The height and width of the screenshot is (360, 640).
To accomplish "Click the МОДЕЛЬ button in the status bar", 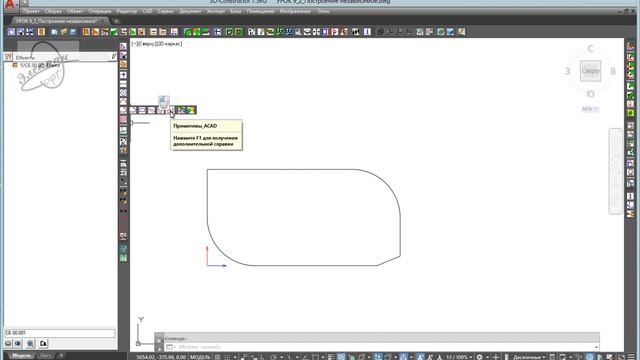I will click(200, 357).
